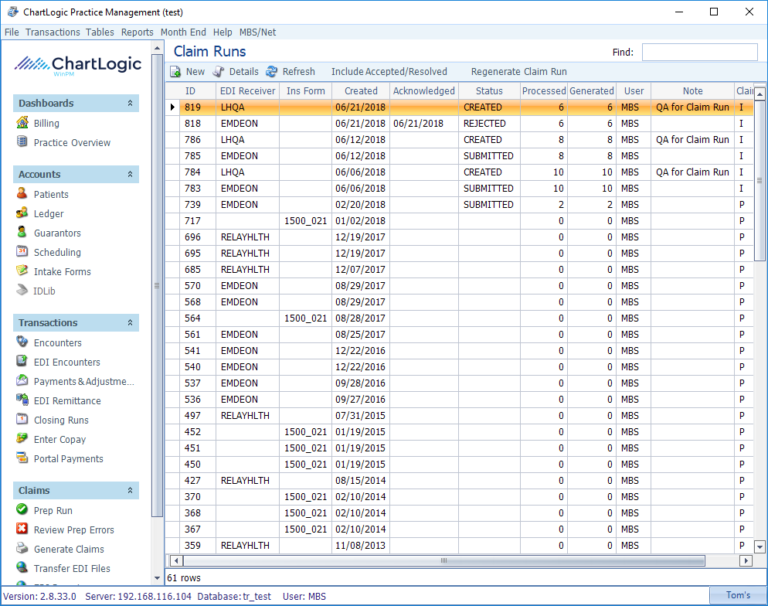Open Payments & Adjustments icon
Viewport: 768px width, 606px height.
tap(22, 381)
